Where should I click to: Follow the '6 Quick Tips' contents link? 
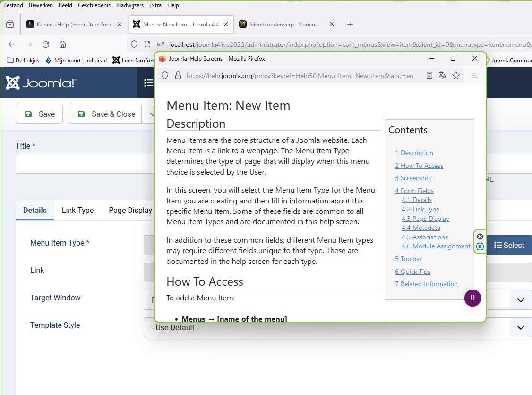(412, 272)
